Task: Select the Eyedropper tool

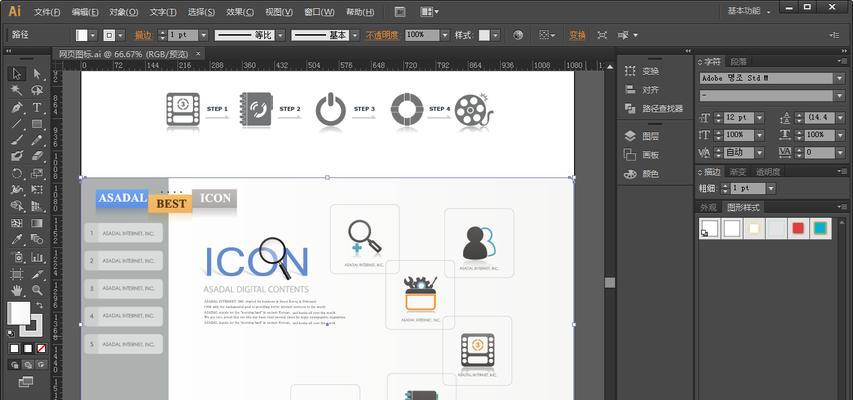Action: pos(17,239)
